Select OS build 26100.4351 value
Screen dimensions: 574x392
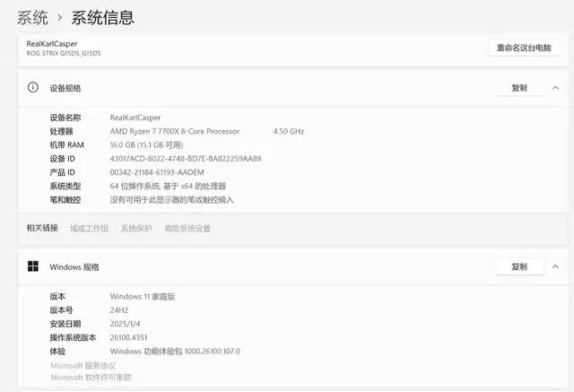(x=128, y=337)
